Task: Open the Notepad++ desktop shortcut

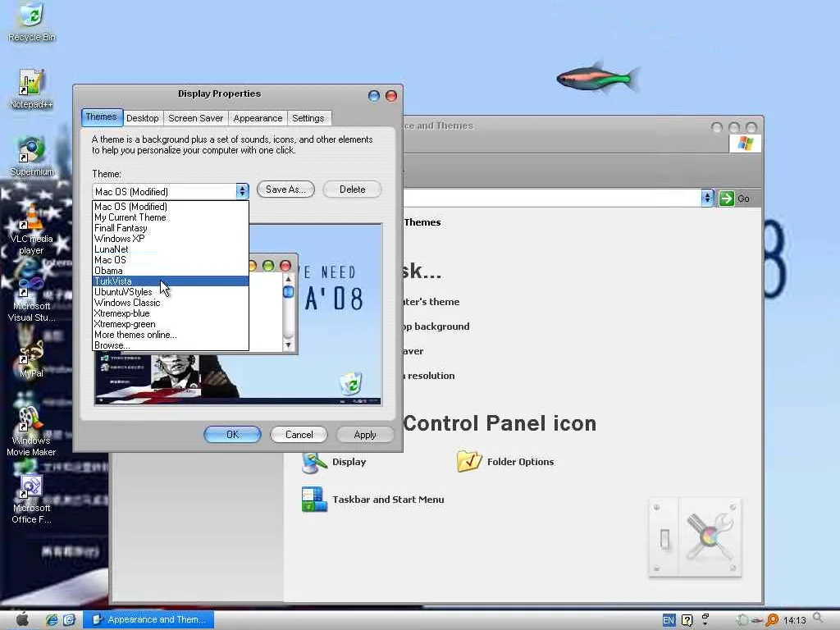Action: coord(31,89)
